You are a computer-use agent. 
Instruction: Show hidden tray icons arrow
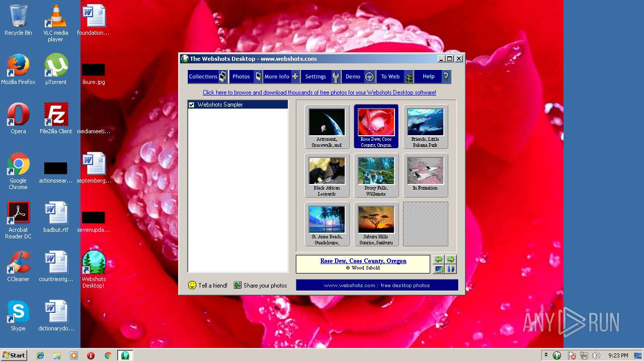(546, 355)
